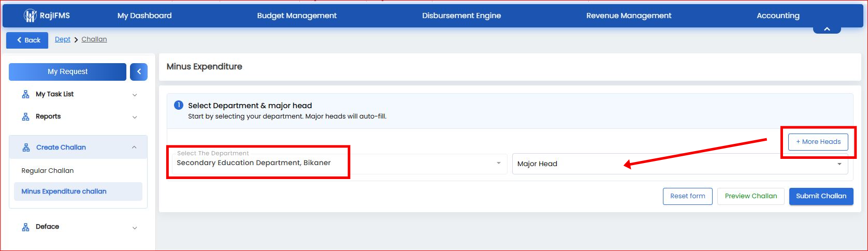Collapse the Create Challan section chevron
The image size is (868, 251).
click(x=134, y=147)
